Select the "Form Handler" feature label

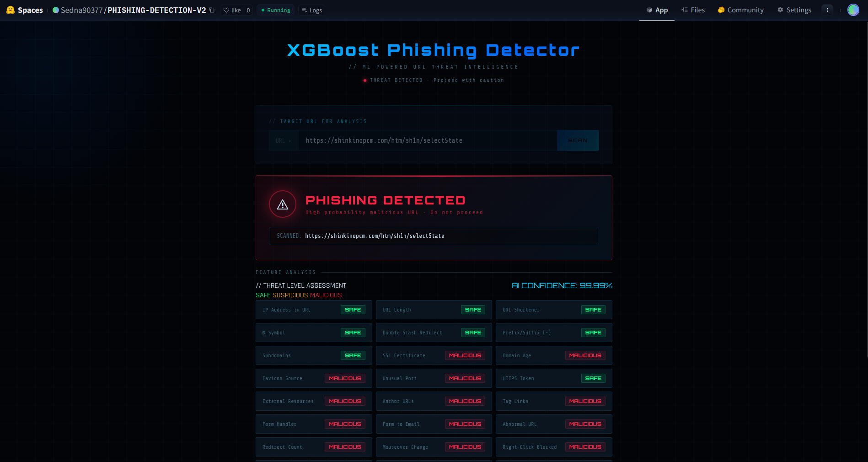tap(279, 424)
